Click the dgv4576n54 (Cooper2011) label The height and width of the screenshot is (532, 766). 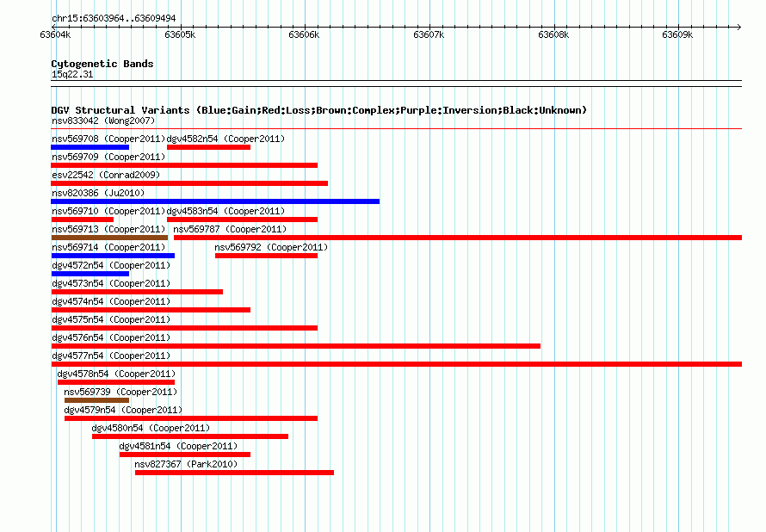pos(111,337)
